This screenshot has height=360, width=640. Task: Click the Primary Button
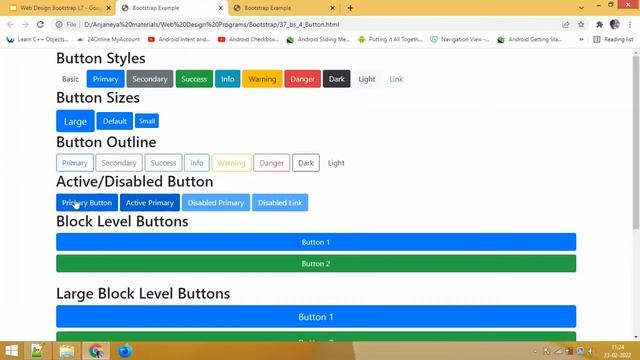click(87, 202)
